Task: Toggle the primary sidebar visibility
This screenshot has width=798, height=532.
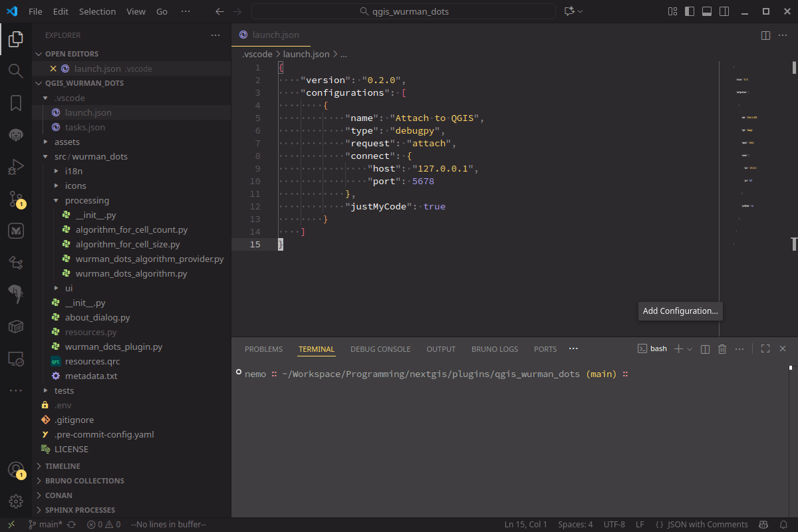Action: pyautogui.click(x=690, y=11)
